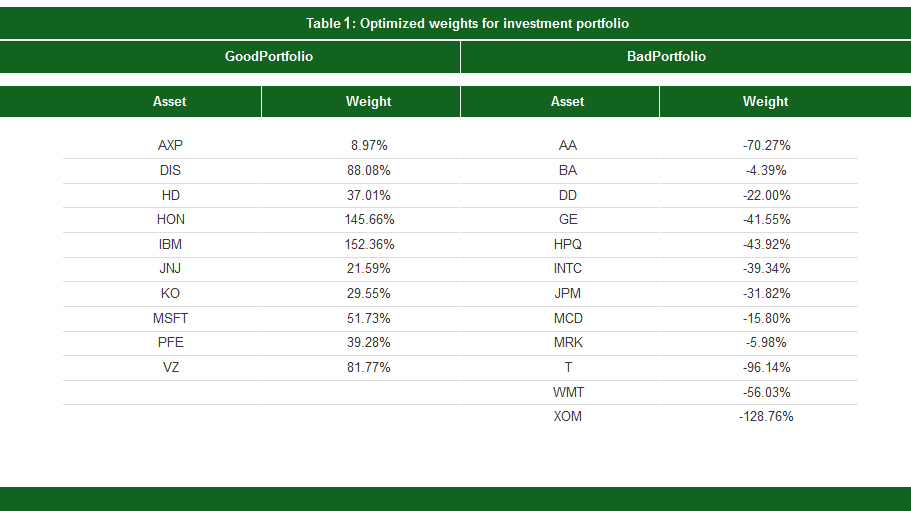Select the MSFT asset cell
Viewport: 911px width, 511px height.
pyautogui.click(x=171, y=319)
